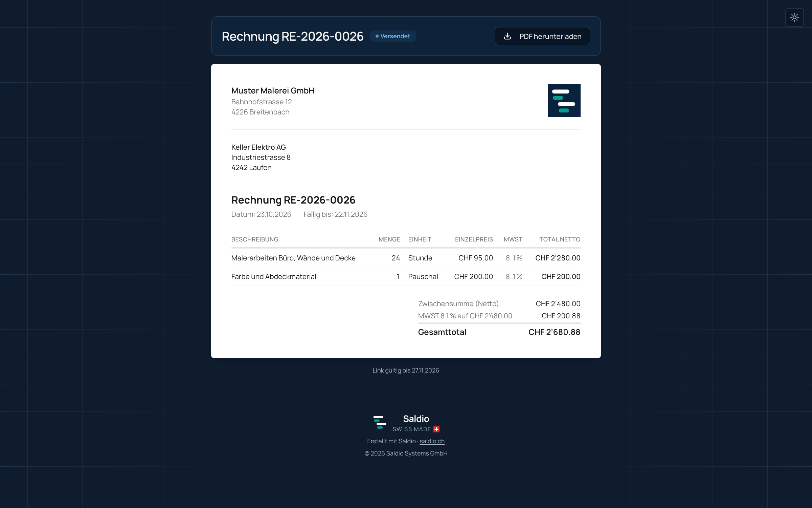The width and height of the screenshot is (812, 508).
Task: Click the Stunde unit cell
Action: [420, 258]
